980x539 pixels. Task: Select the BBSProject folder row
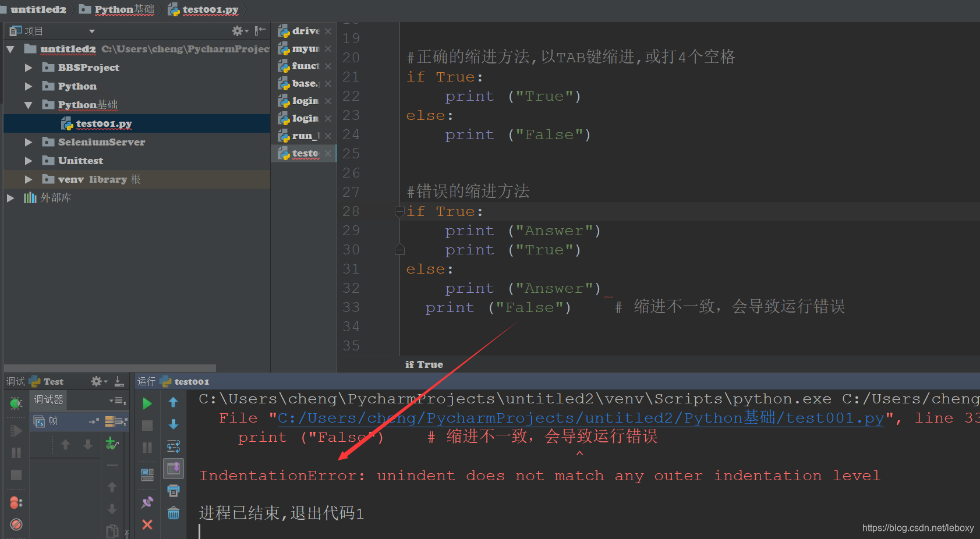point(137,68)
